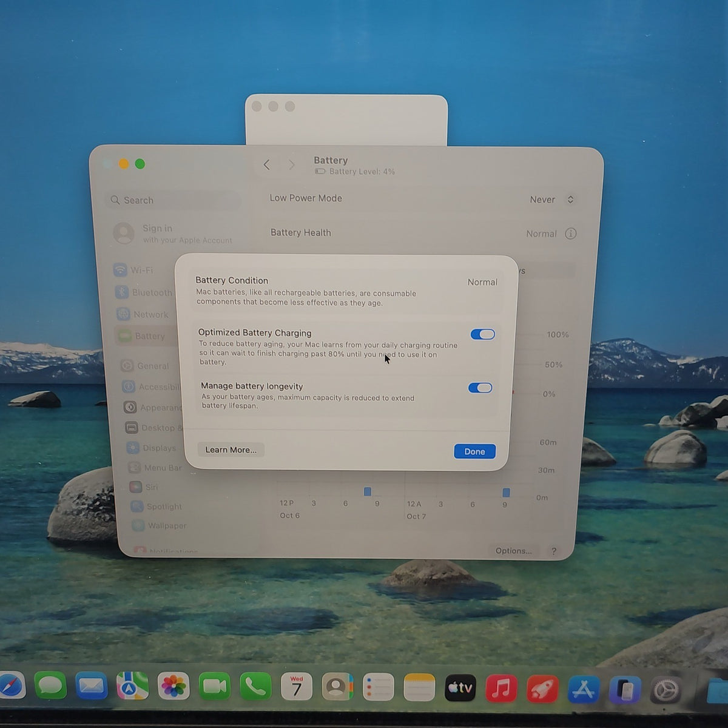
Task: Open Calendar showing Wed 7
Action: pyautogui.click(x=297, y=687)
